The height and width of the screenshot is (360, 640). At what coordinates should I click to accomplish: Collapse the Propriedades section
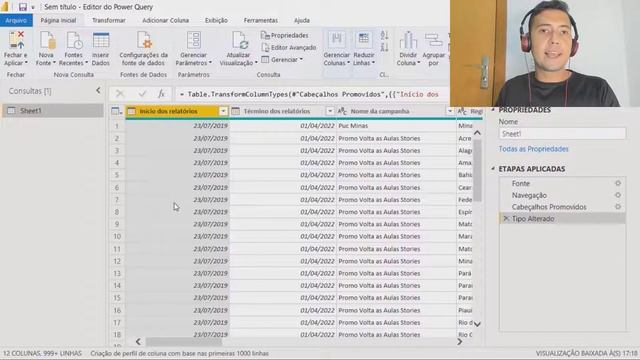tap(493, 110)
